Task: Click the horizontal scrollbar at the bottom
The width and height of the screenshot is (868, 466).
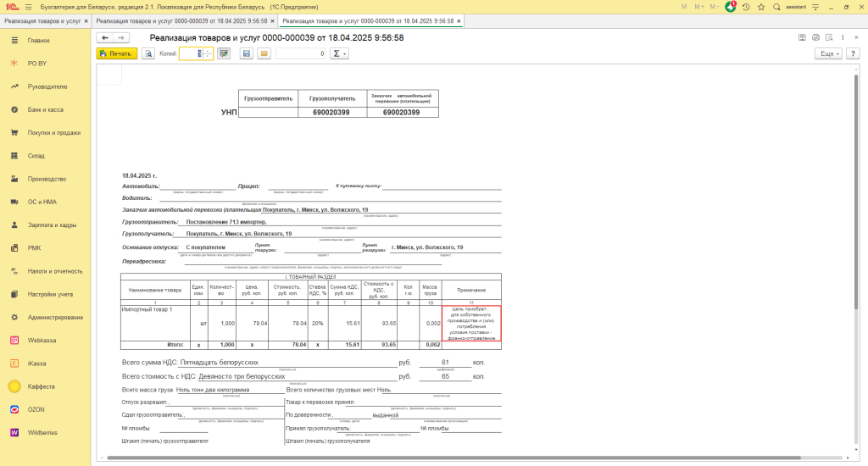Action: [454, 458]
